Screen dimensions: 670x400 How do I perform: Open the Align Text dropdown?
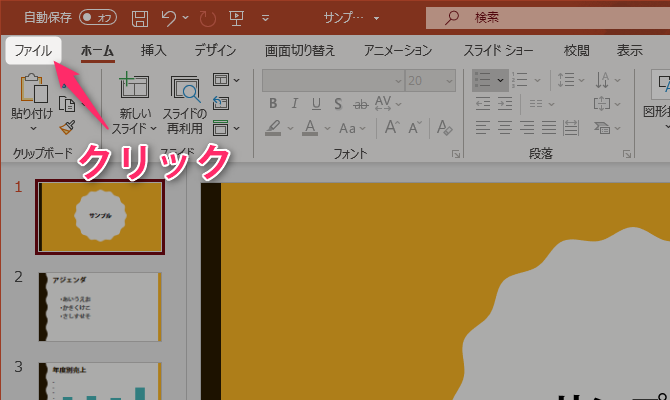(607, 104)
